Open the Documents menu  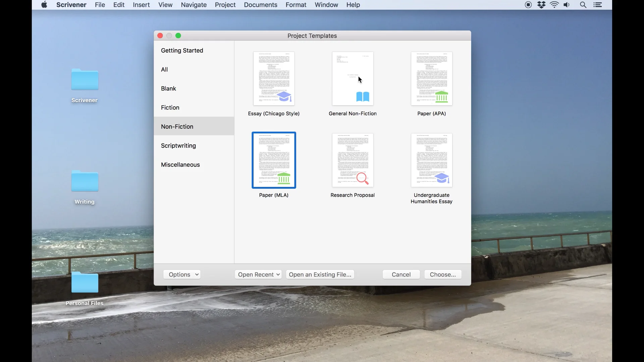(261, 5)
